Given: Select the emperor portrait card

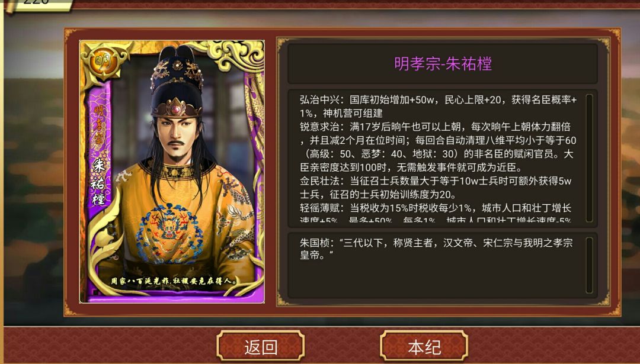Looking at the screenshot, I should coord(172,171).
